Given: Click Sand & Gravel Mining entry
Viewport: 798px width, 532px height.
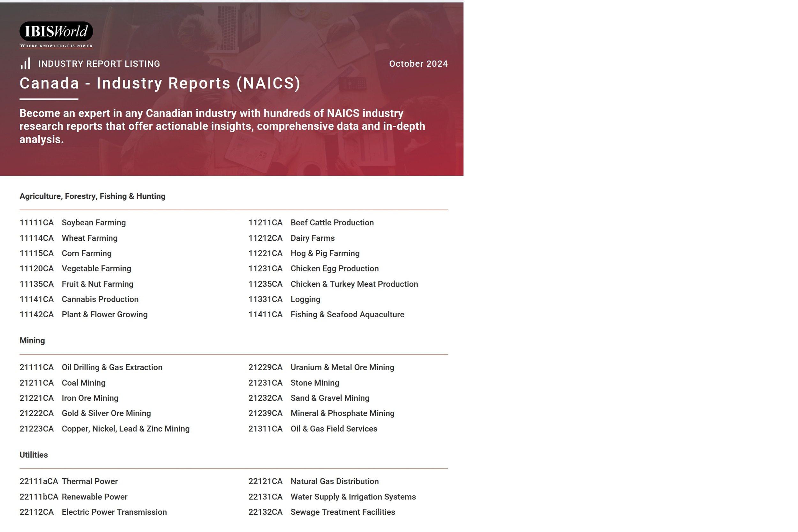Looking at the screenshot, I should point(330,398).
